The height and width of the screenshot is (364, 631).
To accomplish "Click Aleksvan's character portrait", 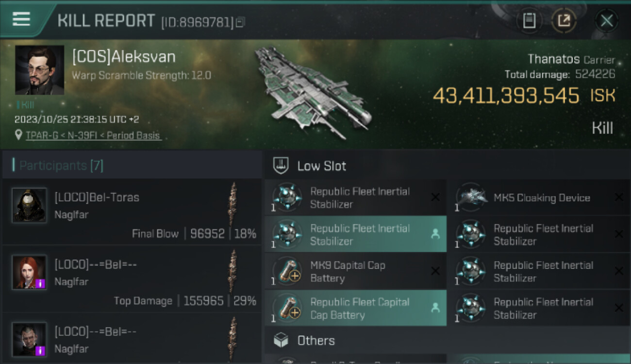I will click(x=39, y=70).
